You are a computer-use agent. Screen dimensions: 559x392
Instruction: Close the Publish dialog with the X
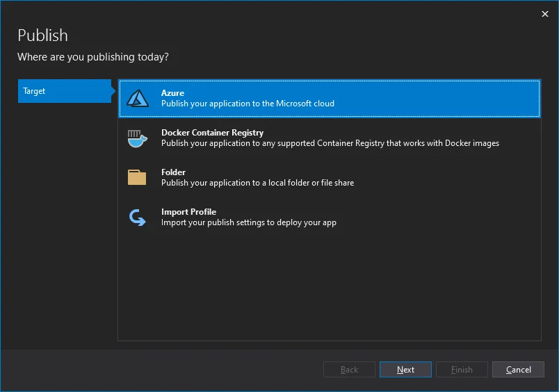click(x=544, y=13)
